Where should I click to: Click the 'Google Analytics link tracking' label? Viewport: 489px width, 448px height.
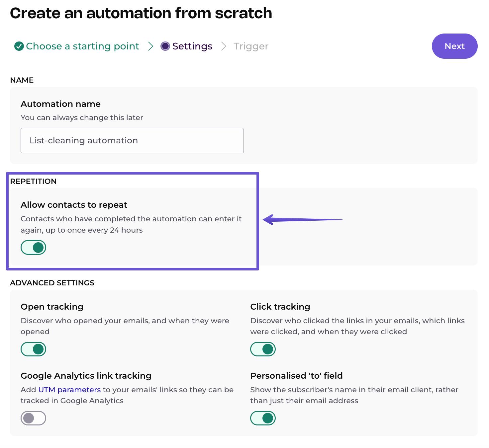(x=86, y=376)
